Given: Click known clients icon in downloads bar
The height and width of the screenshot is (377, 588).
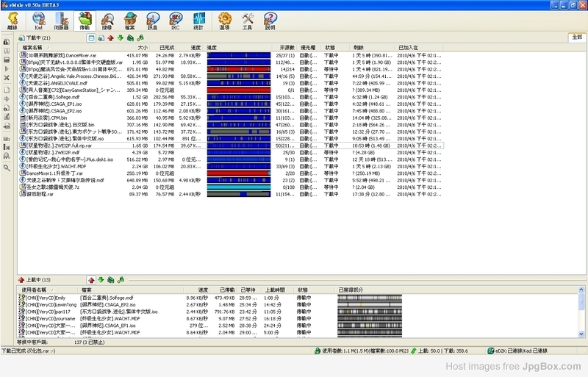Looking at the screenshot, I should (140, 38).
